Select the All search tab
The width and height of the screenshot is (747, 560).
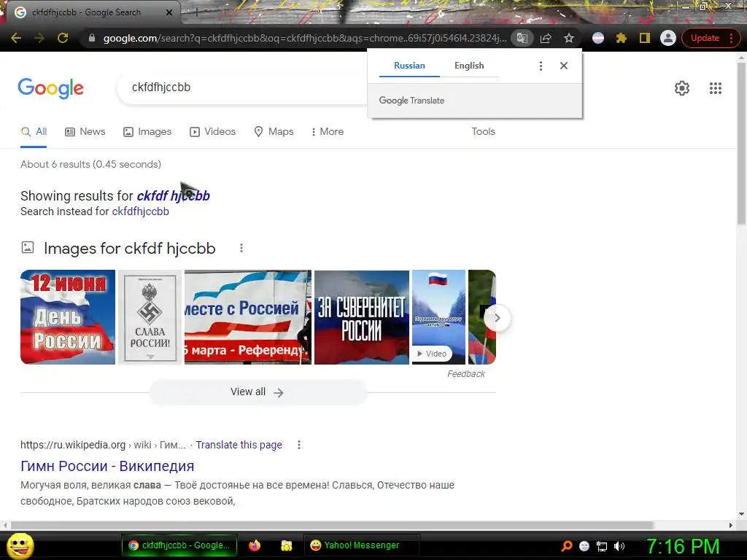[34, 132]
